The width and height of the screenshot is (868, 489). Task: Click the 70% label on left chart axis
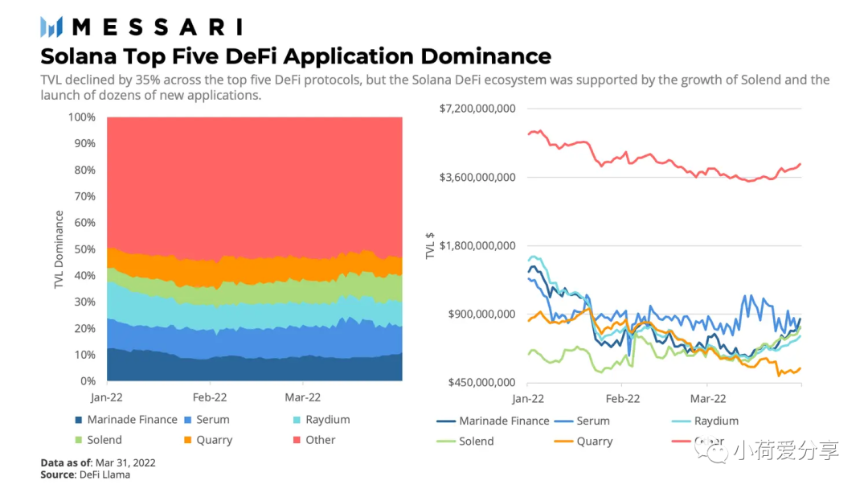coord(84,196)
